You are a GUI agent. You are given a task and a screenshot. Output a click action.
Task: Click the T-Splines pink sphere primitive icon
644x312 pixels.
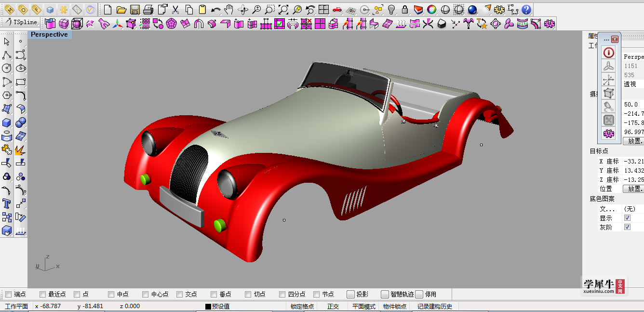64,23
